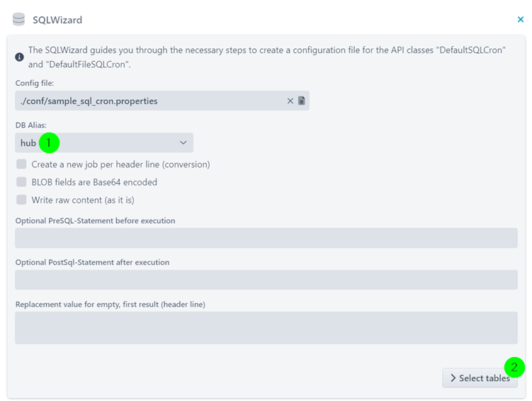Click the chevron arrow inside the Select tables button
The image size is (532, 401).
point(453,378)
